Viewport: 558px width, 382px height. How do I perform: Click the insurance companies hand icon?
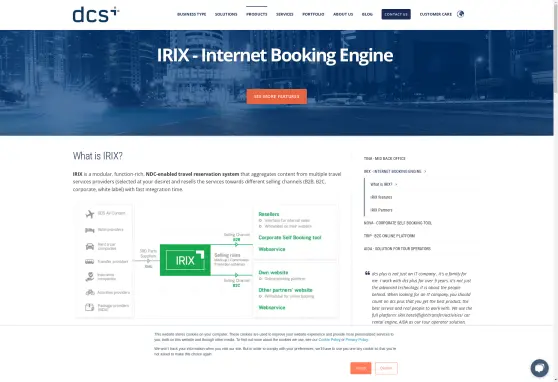click(90, 277)
